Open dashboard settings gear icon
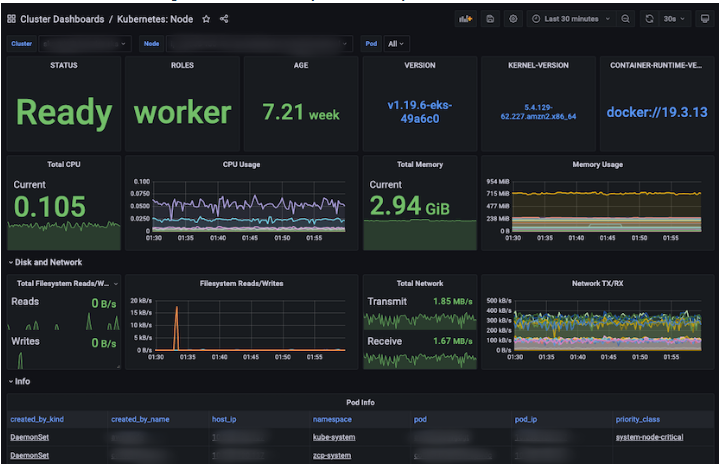723x467 pixels. (513, 19)
